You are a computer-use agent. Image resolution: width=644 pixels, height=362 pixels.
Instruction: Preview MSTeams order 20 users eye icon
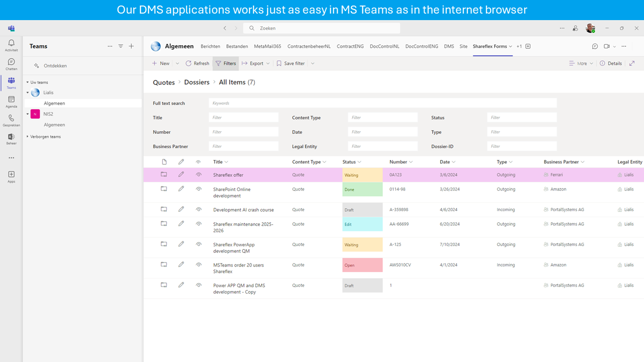click(x=199, y=264)
